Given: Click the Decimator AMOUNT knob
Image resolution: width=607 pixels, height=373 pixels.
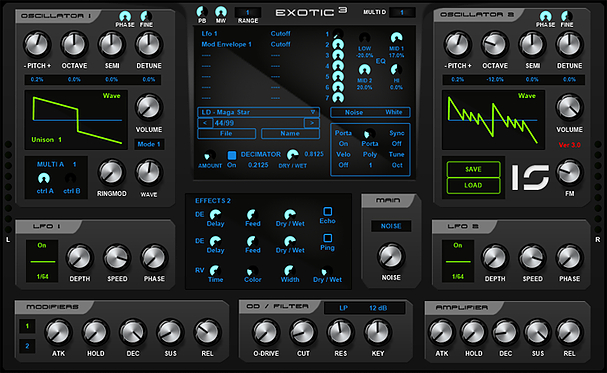Looking at the screenshot, I should 210,156.
